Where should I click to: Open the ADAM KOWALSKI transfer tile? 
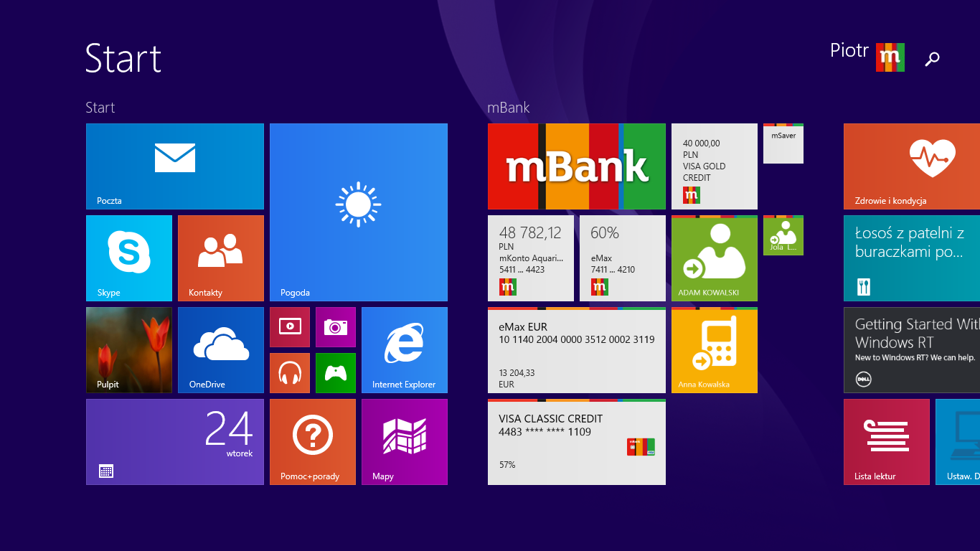point(715,258)
